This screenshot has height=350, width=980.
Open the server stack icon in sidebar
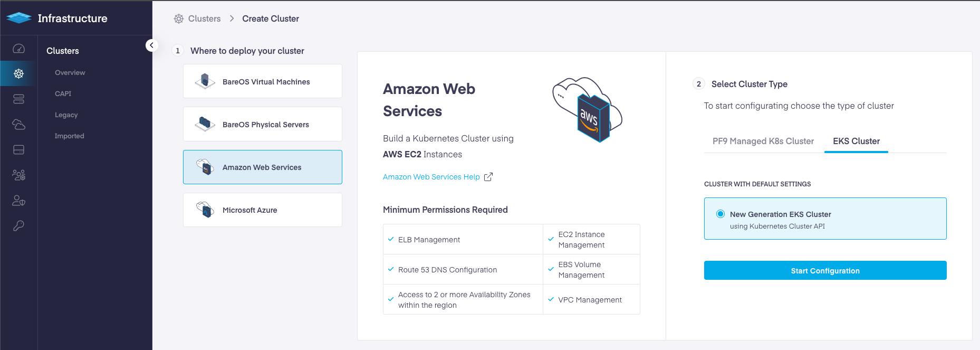(18, 99)
